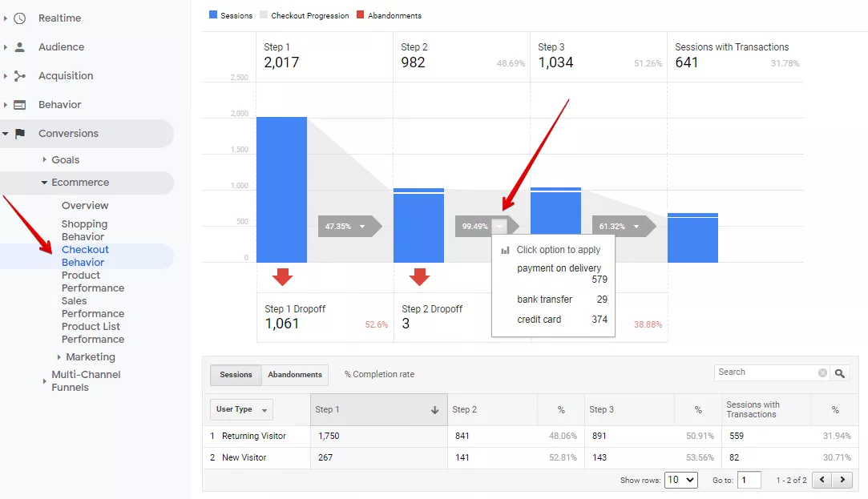Open the Show rows dropdown

[x=680, y=480]
